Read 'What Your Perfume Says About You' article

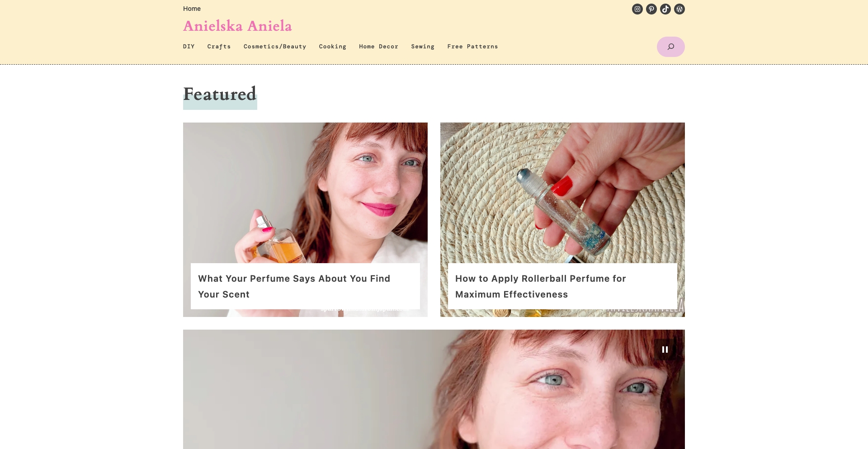coord(294,286)
